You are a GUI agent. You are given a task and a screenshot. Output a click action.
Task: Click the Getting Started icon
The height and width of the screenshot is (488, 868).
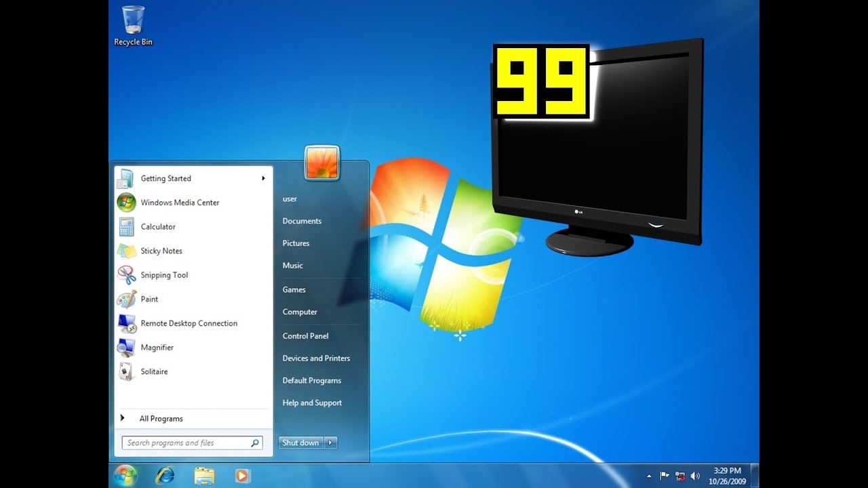click(126, 178)
